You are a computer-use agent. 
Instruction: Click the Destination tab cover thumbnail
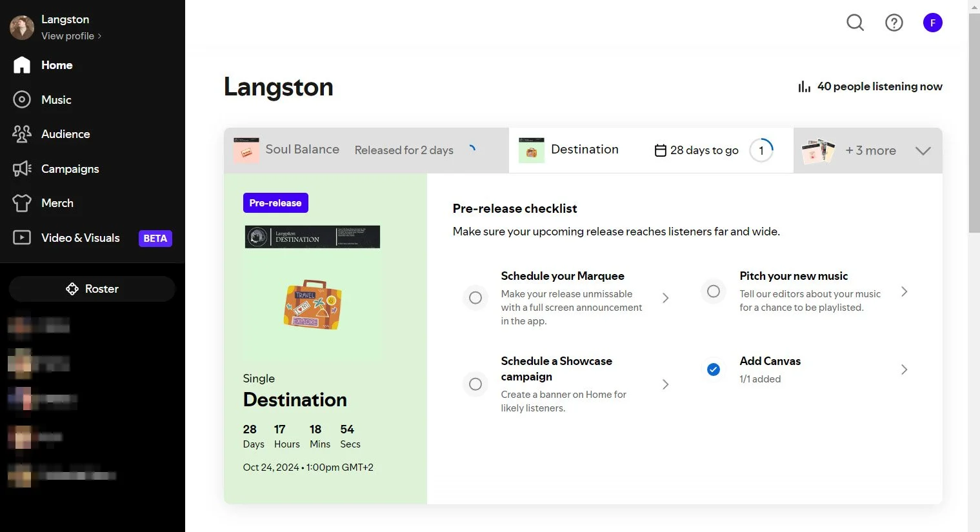[x=532, y=150]
